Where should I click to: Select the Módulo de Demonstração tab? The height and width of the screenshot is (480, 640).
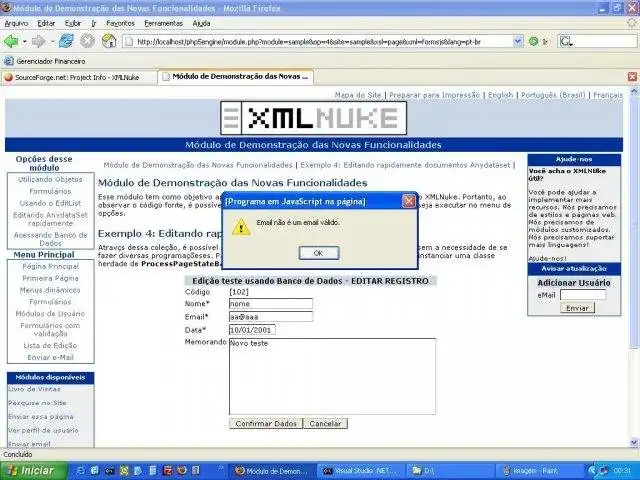tap(236, 77)
